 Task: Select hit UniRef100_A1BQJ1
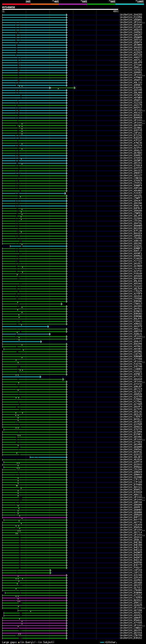click(131, 334)
